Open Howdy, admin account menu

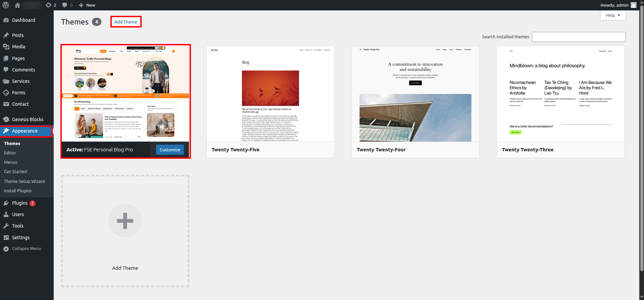point(617,5)
